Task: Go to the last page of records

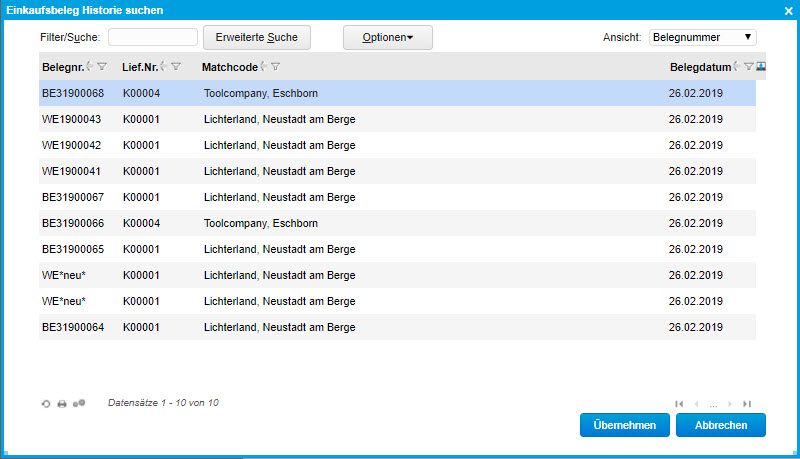Action: pos(747,403)
